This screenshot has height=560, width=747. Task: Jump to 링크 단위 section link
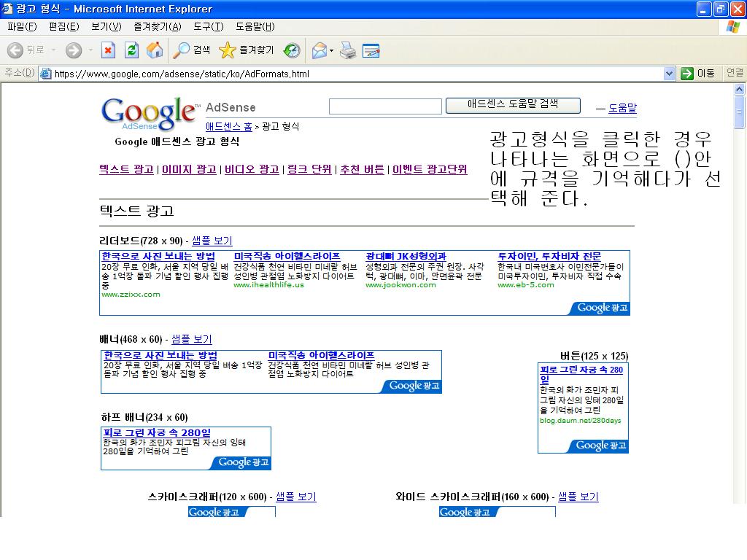coord(309,169)
